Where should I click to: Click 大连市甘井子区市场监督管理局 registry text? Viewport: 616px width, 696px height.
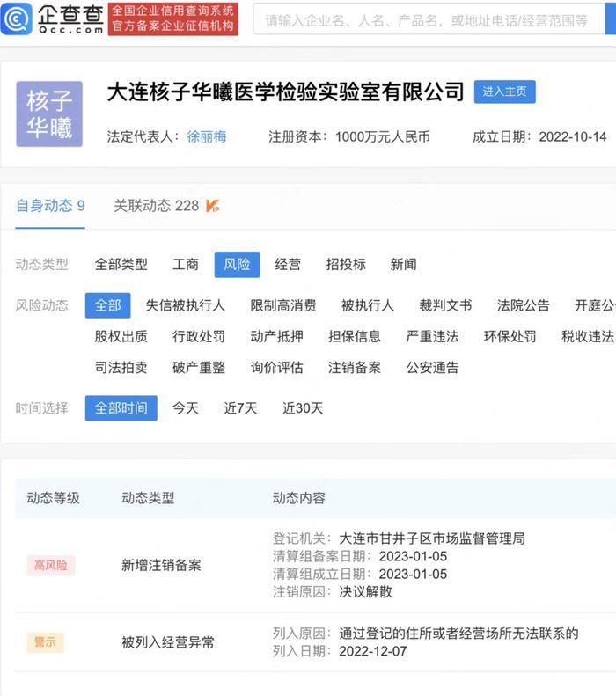(432, 538)
